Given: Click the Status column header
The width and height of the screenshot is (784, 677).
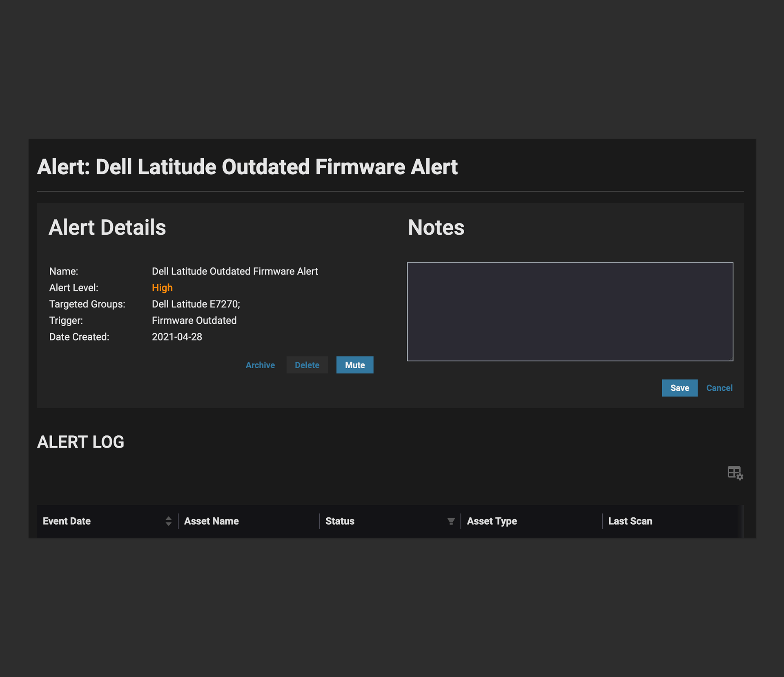Looking at the screenshot, I should 340,521.
